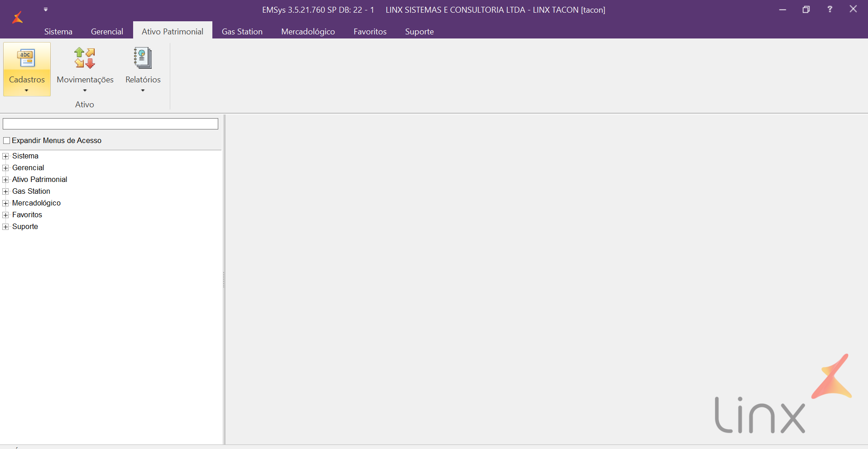Restore down the EMSys window
868x449 pixels.
pos(806,9)
